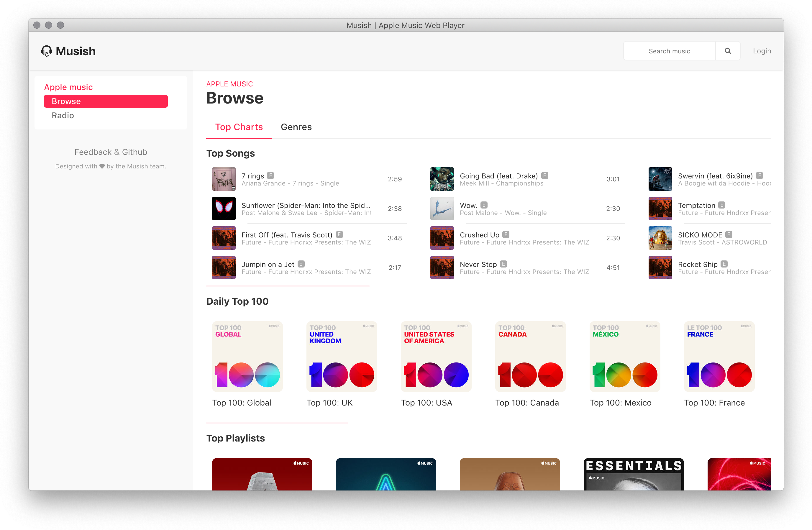Open Top 100: Global playlist cover
This screenshot has height=530, width=812.
tap(247, 356)
